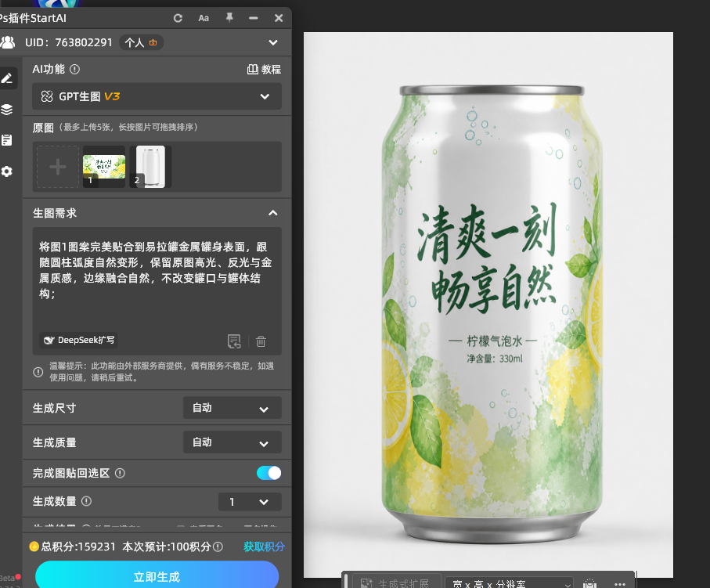Viewport: 710px width, 588px height.
Task: Select source image thumbnail 1
Action: pyautogui.click(x=104, y=167)
